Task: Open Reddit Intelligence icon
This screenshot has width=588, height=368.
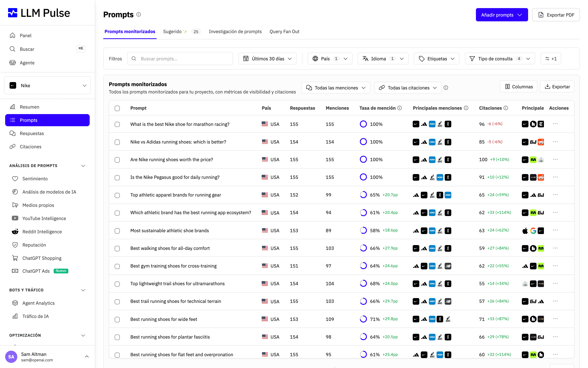Action: [15, 231]
